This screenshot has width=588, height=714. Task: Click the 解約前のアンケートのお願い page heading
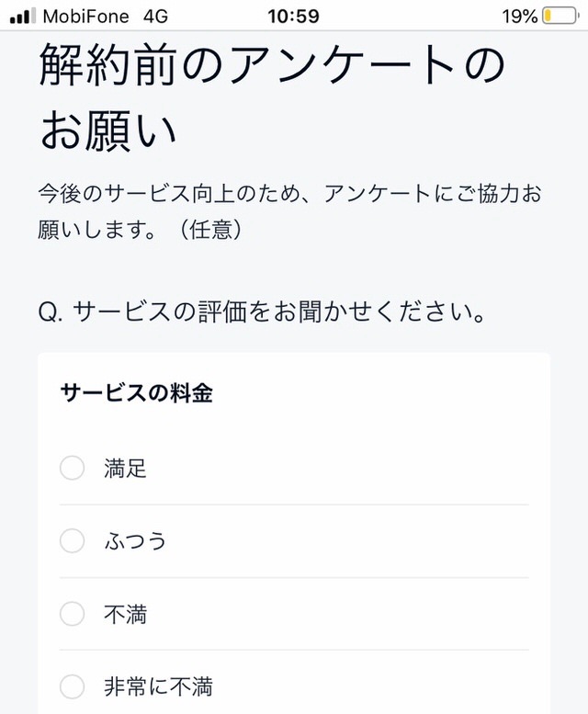272,97
